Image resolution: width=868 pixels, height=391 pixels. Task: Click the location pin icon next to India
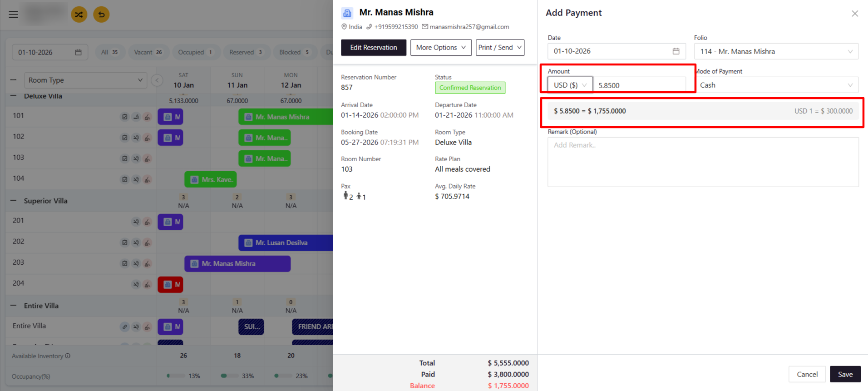point(344,27)
